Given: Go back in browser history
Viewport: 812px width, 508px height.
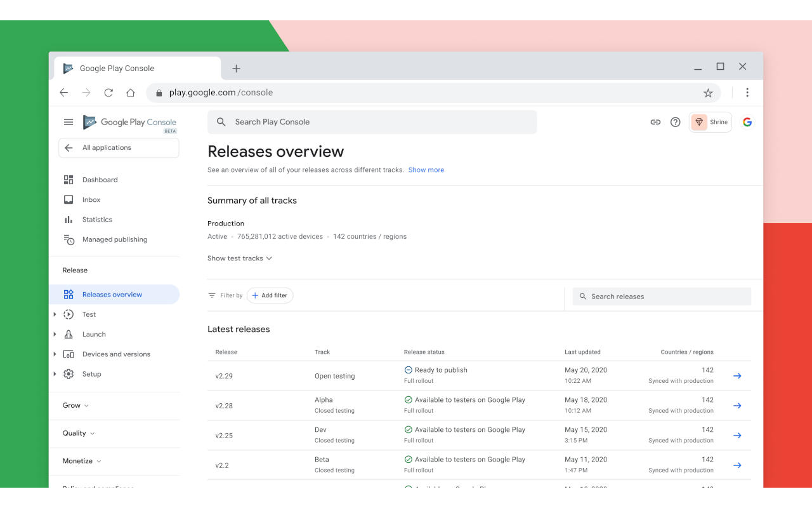Looking at the screenshot, I should click(64, 93).
